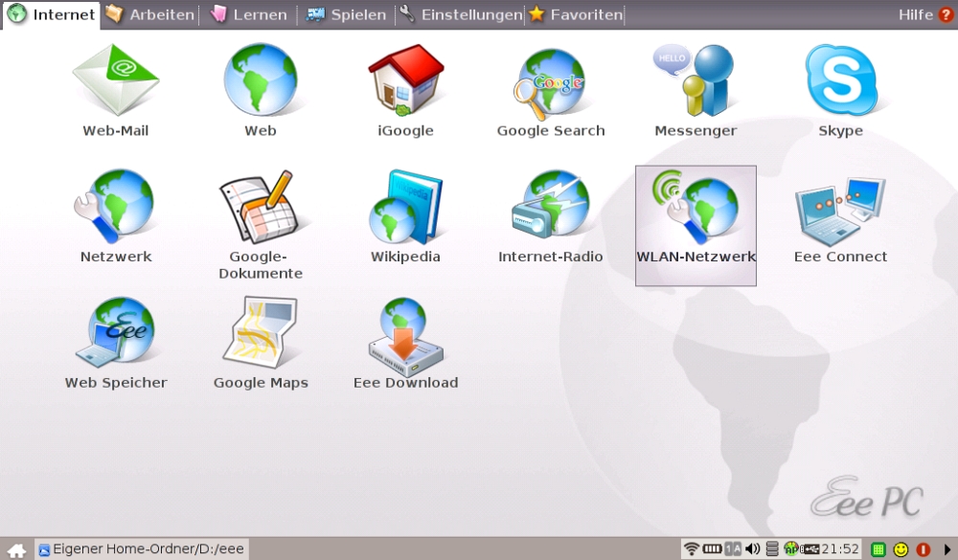Open iGoogle house icon

tap(405, 80)
